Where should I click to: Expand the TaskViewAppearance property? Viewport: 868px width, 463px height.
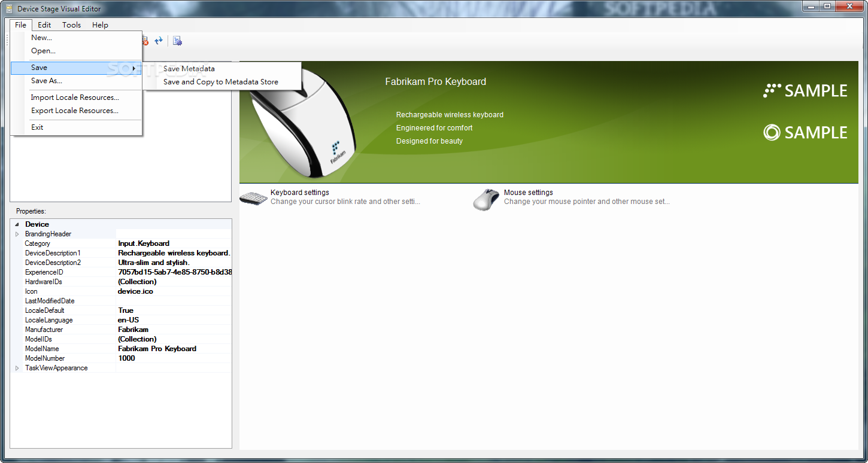click(x=17, y=368)
